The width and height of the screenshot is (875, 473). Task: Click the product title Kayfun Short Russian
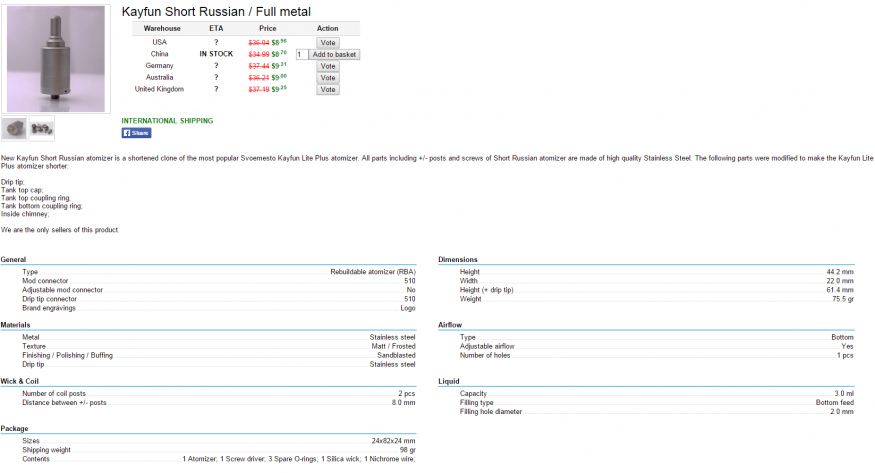click(216, 12)
